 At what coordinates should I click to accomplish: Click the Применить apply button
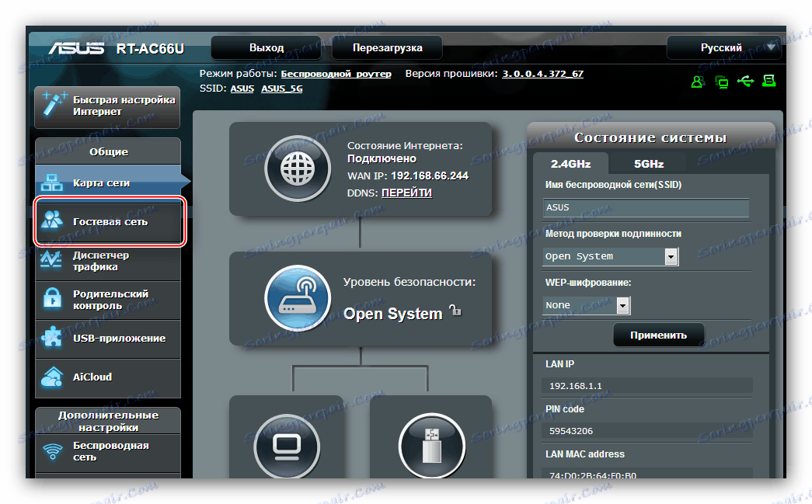[658, 335]
